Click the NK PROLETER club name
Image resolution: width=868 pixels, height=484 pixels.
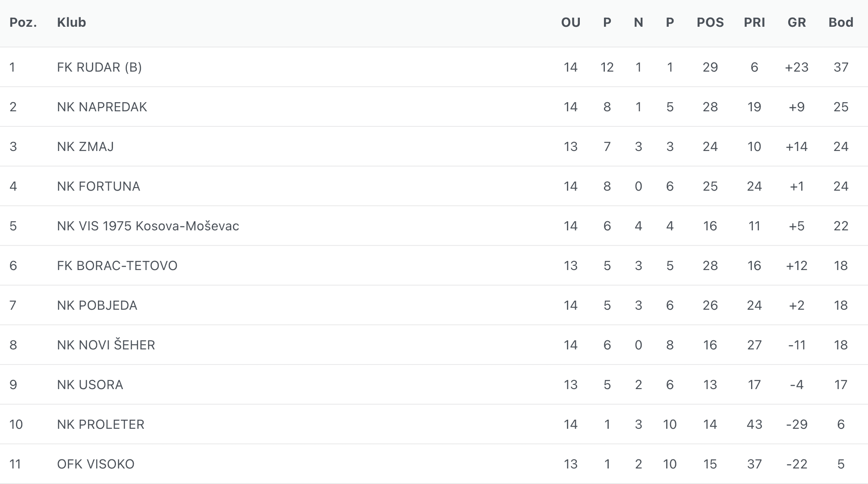[x=101, y=424]
